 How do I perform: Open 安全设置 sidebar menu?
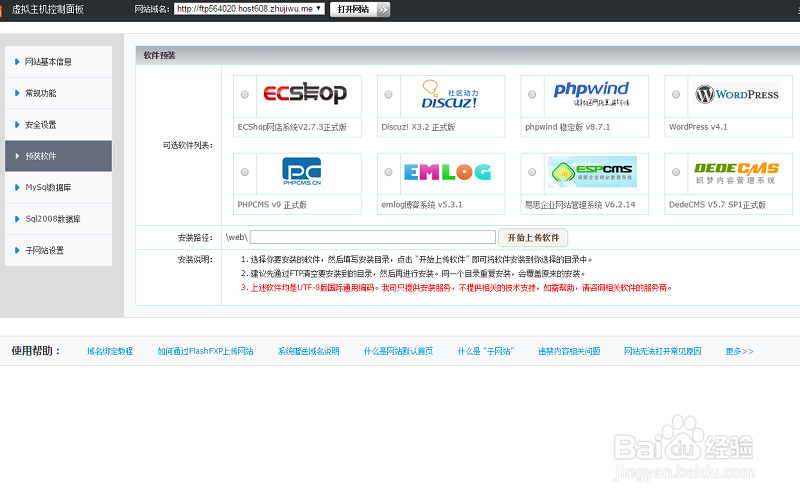tap(58, 124)
